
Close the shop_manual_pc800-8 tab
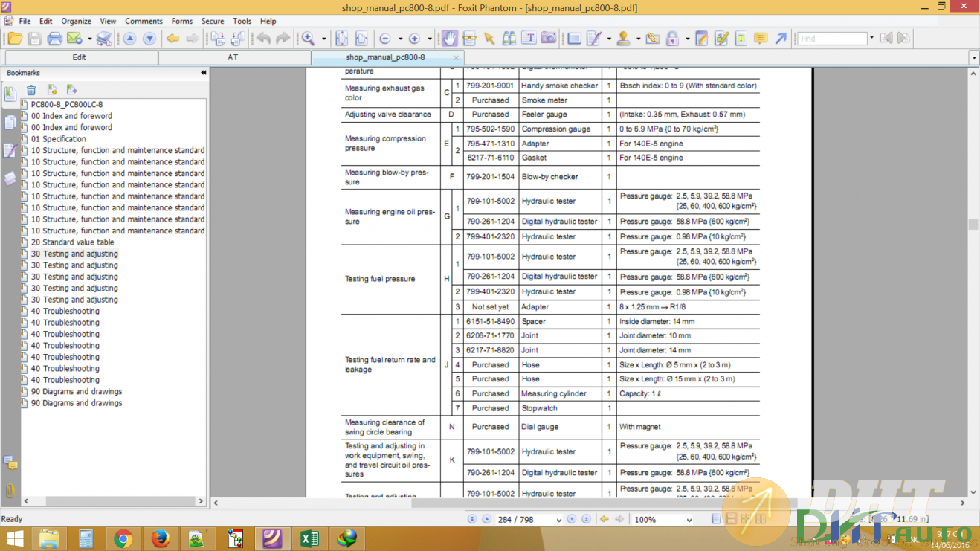click(x=457, y=57)
